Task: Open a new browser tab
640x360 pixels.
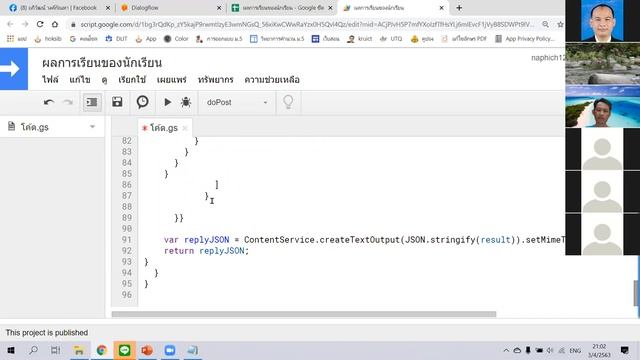Action: [459, 8]
